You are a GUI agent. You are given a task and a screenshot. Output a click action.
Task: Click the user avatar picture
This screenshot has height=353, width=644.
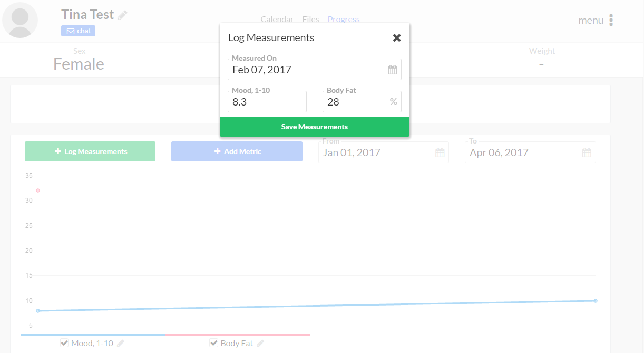click(20, 20)
